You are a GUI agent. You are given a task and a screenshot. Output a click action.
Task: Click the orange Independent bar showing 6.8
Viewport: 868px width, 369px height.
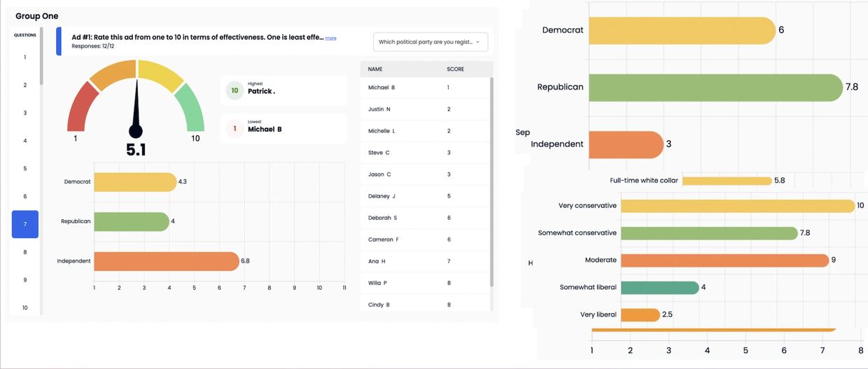pyautogui.click(x=166, y=261)
